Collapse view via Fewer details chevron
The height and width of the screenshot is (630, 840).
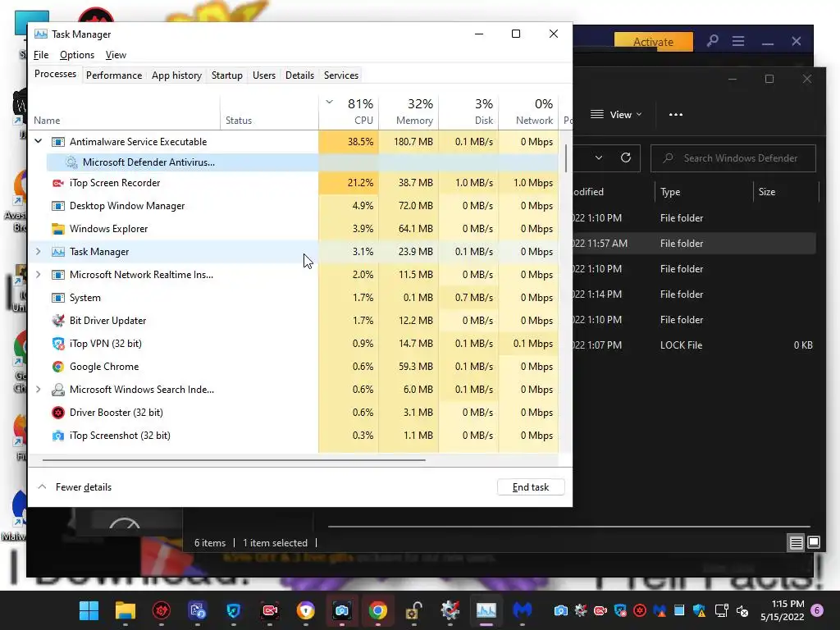click(x=42, y=487)
